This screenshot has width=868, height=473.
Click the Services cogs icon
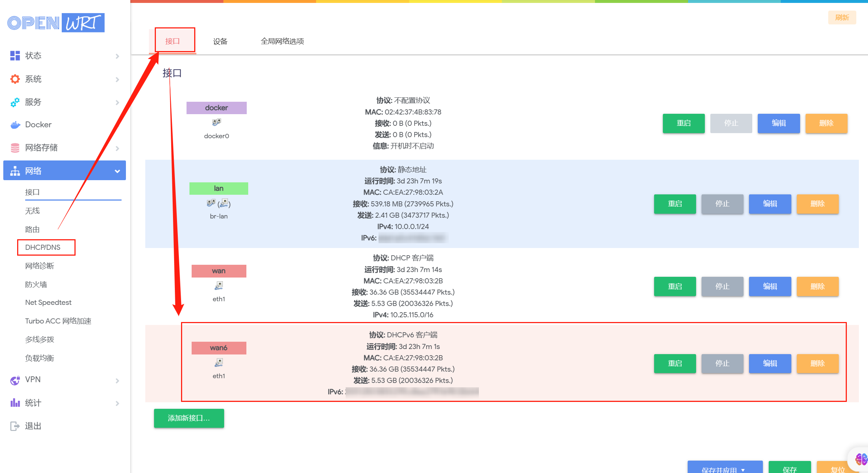(x=15, y=102)
